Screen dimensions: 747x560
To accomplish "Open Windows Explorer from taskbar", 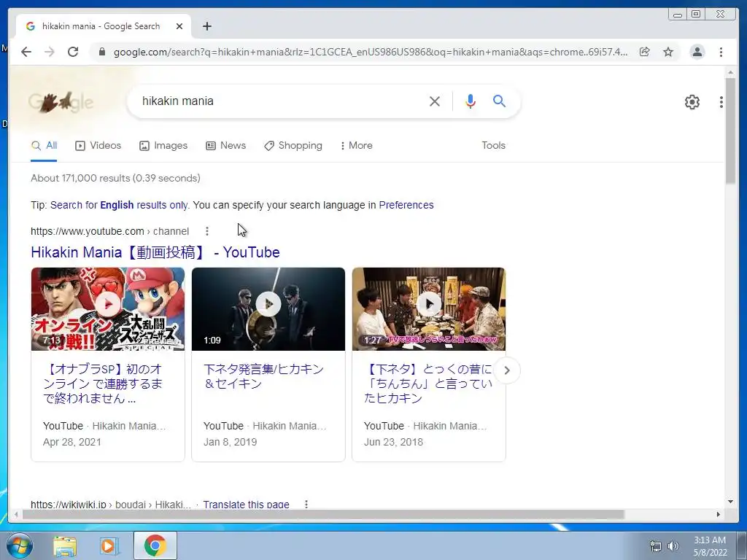I will coord(65,546).
